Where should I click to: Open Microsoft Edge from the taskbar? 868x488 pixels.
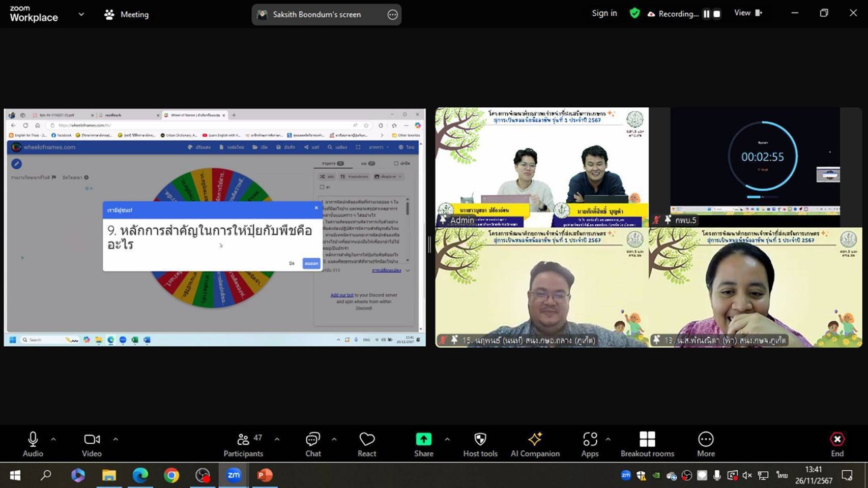(140, 475)
